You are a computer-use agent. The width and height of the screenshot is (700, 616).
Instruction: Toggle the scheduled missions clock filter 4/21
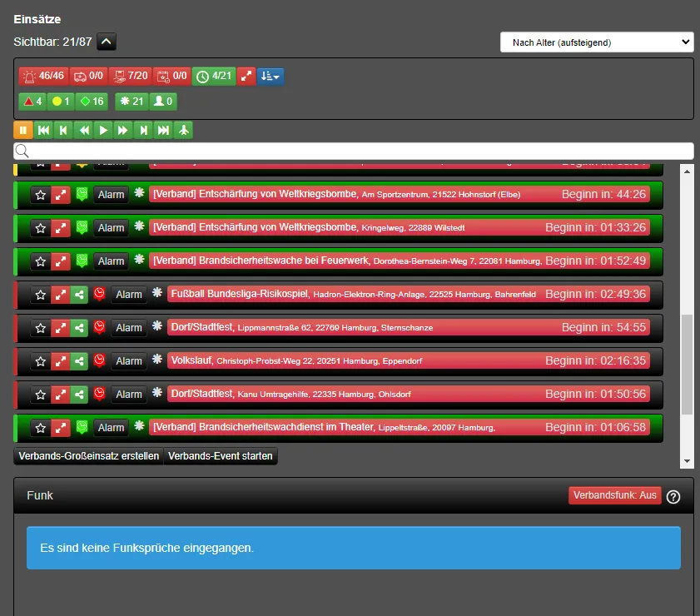pyautogui.click(x=214, y=77)
